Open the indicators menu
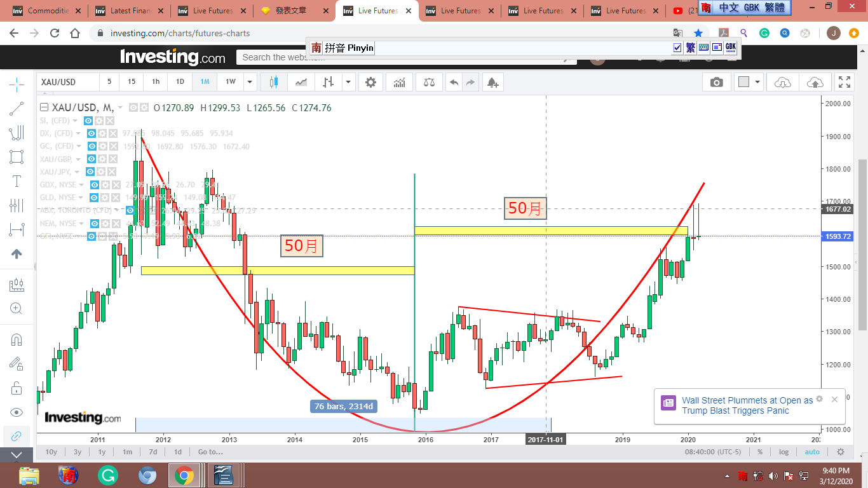The width and height of the screenshot is (868, 488). click(400, 82)
